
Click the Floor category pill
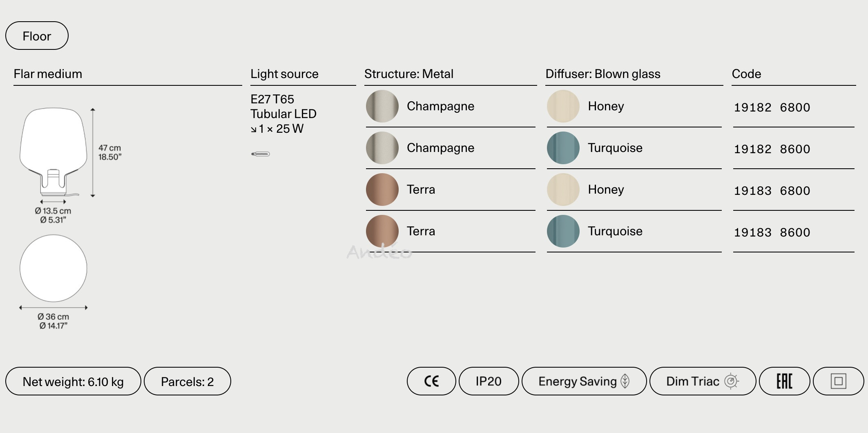tap(37, 36)
